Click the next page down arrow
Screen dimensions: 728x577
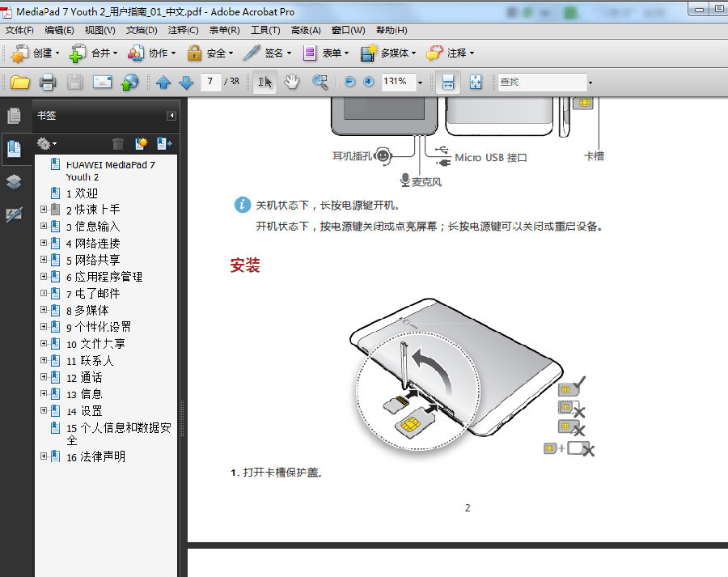[185, 82]
